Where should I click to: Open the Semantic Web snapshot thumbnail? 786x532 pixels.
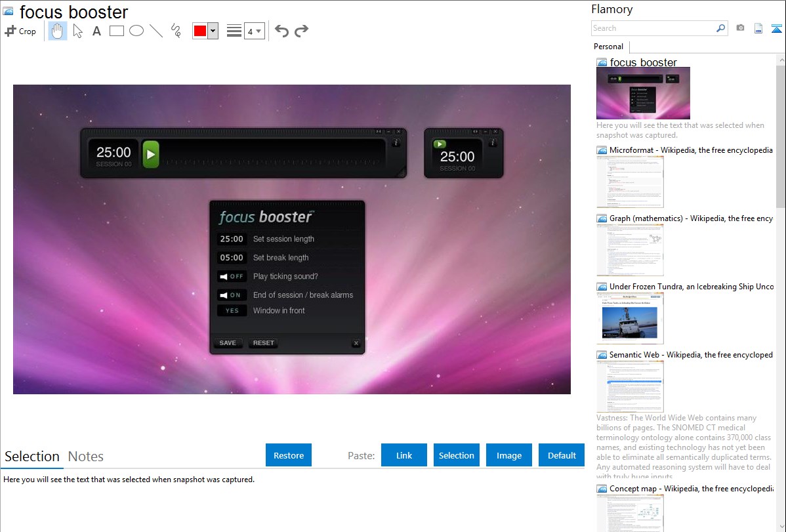[630, 386]
